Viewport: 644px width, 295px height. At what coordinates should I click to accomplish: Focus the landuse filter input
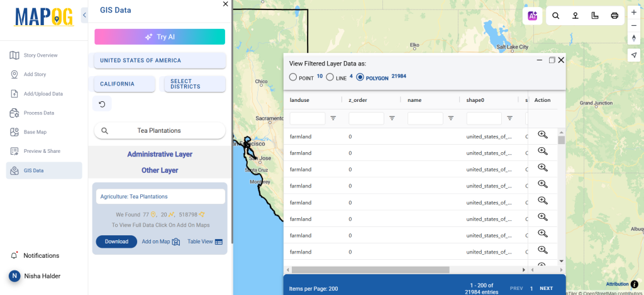tap(308, 118)
